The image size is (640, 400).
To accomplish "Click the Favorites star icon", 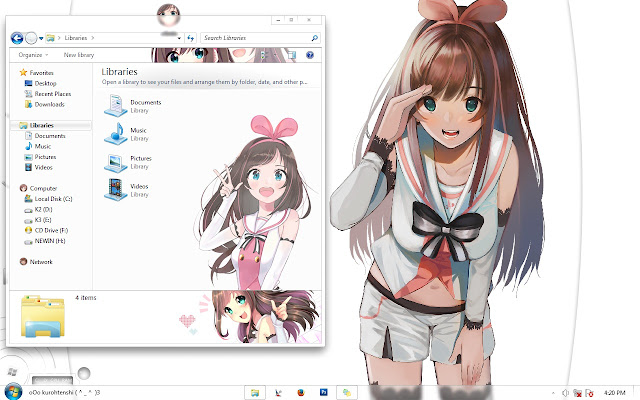I will (x=23, y=73).
